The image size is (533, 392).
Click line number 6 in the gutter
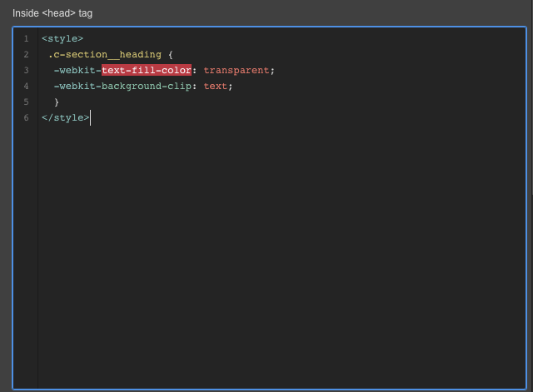click(x=26, y=118)
